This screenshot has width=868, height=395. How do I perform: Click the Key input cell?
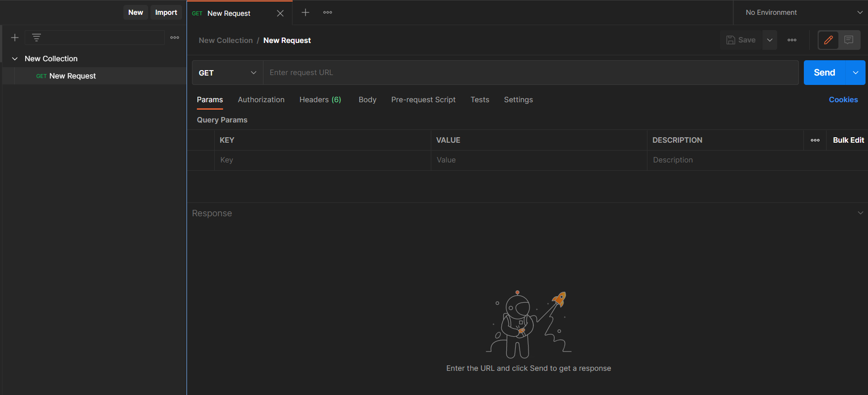click(323, 160)
